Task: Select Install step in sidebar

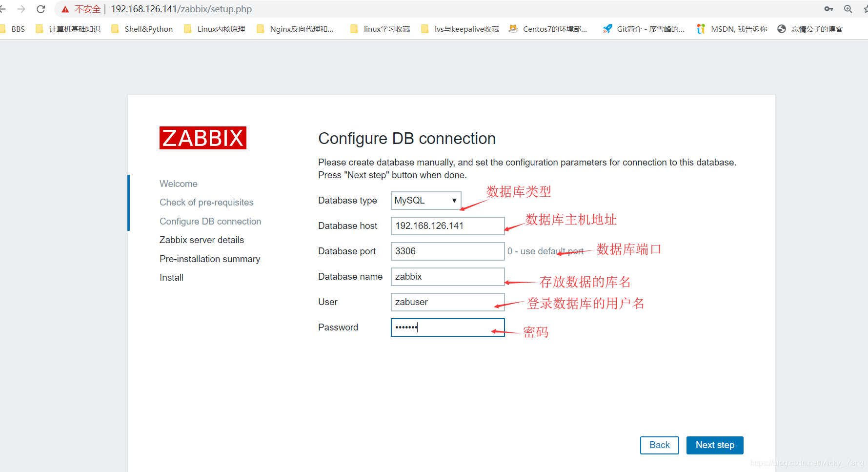Action: point(171,278)
